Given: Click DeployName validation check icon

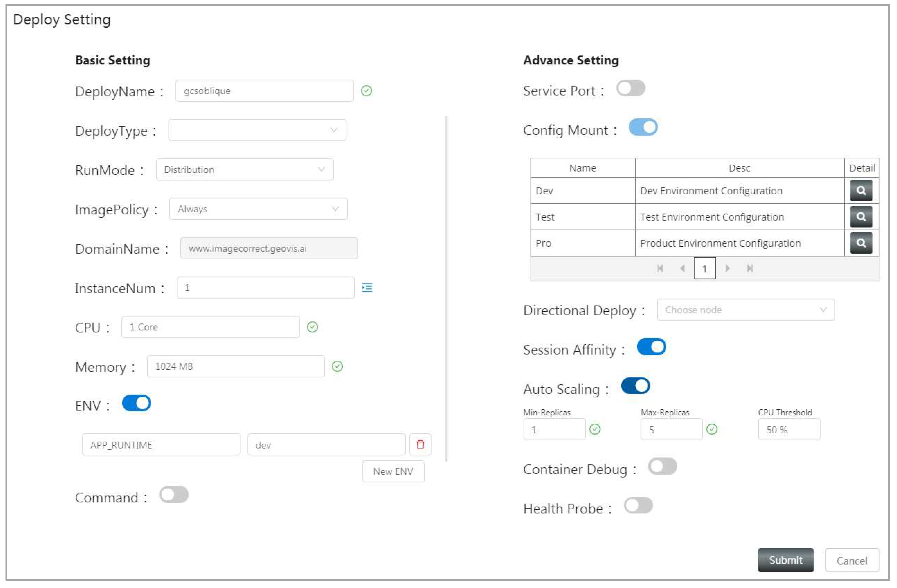Looking at the screenshot, I should (366, 91).
